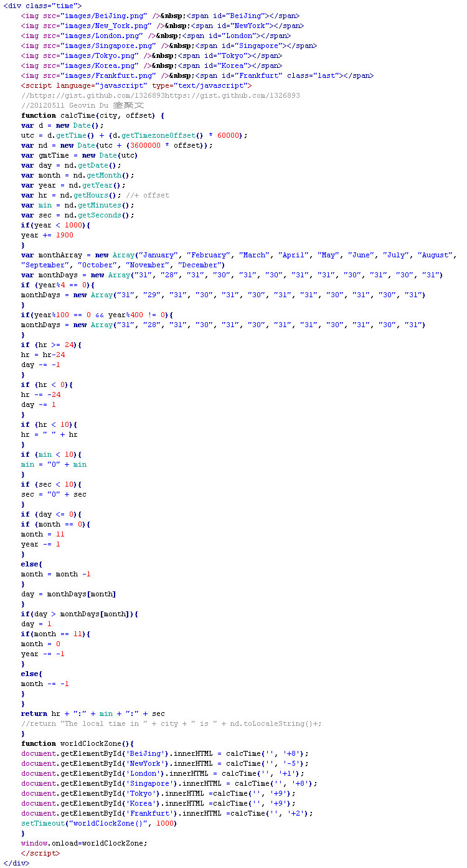Click the if (hr >= 24) line
Screen dimensions: 467x868
click(x=52, y=345)
